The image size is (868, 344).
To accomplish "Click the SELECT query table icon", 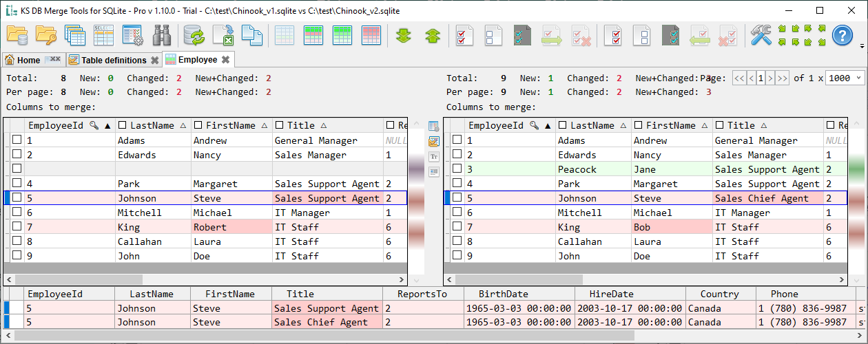I will click(x=103, y=34).
